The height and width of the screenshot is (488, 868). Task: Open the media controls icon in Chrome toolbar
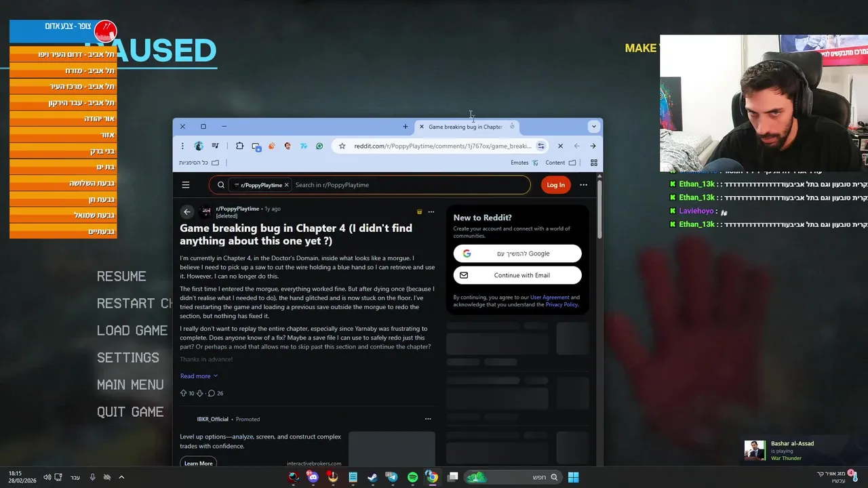215,146
